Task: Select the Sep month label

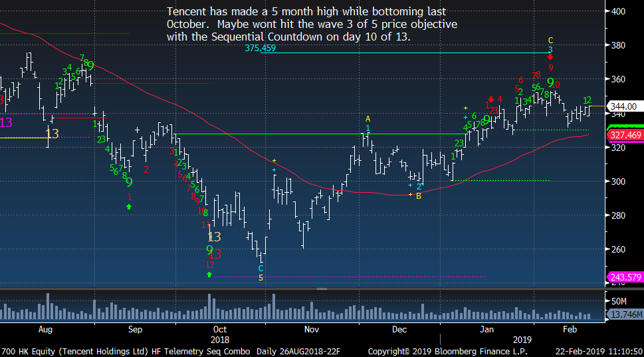Action: (135, 330)
